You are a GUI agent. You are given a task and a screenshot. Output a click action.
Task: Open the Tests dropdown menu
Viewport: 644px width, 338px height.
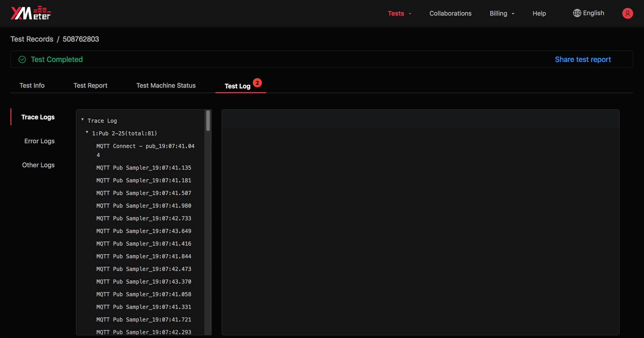[399, 13]
